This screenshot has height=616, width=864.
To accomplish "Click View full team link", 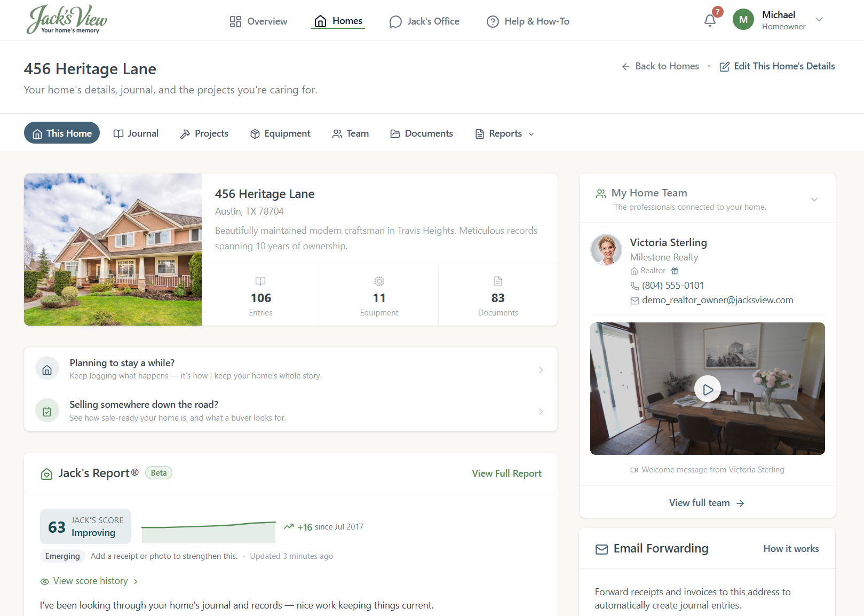I will tap(707, 503).
